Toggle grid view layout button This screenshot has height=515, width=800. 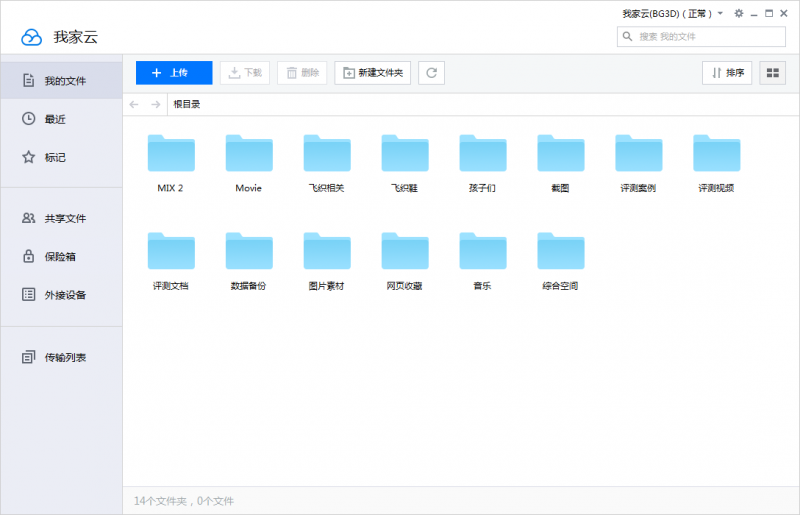coord(772,73)
